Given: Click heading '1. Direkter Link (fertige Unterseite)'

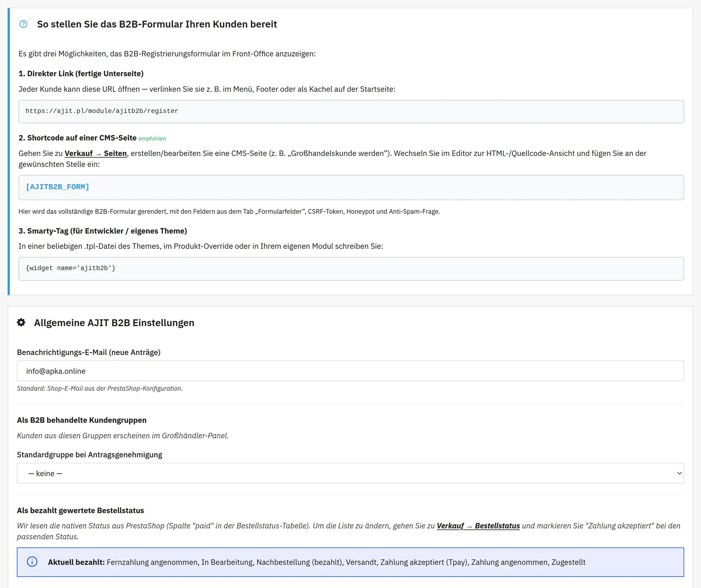Looking at the screenshot, I should point(81,74).
